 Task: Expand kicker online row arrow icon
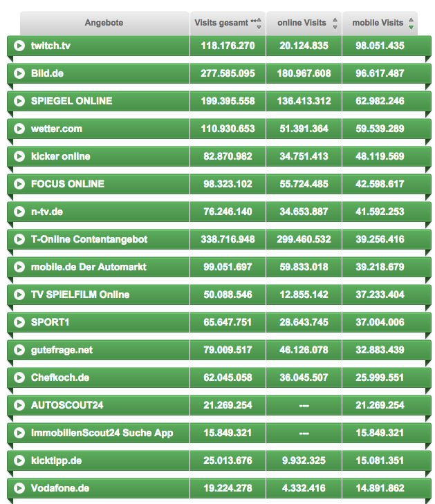pos(19,156)
